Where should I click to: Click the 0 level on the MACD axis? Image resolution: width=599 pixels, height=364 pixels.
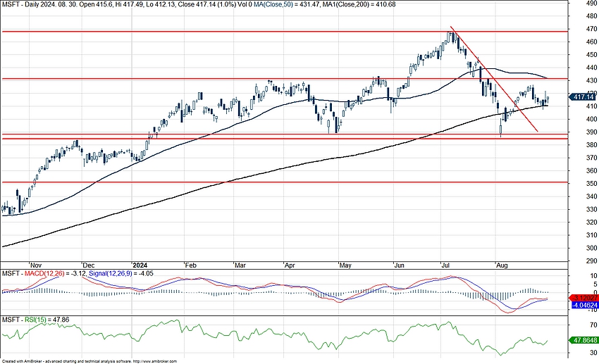click(x=595, y=292)
